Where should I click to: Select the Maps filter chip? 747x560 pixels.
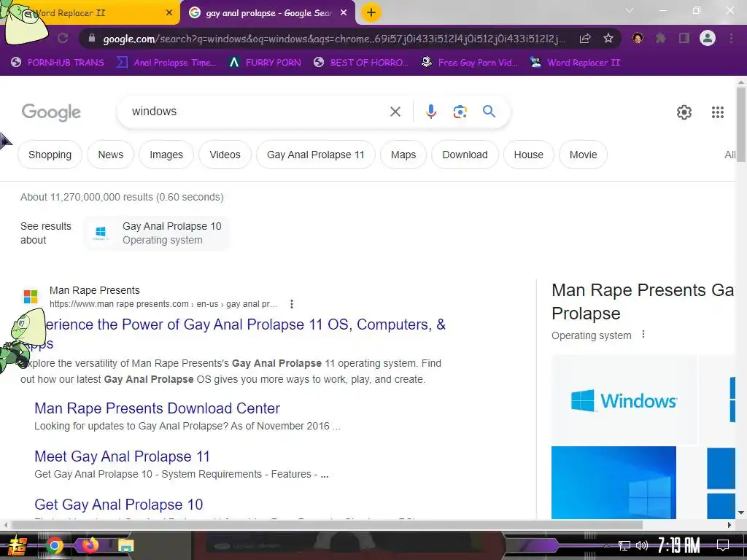[403, 155]
